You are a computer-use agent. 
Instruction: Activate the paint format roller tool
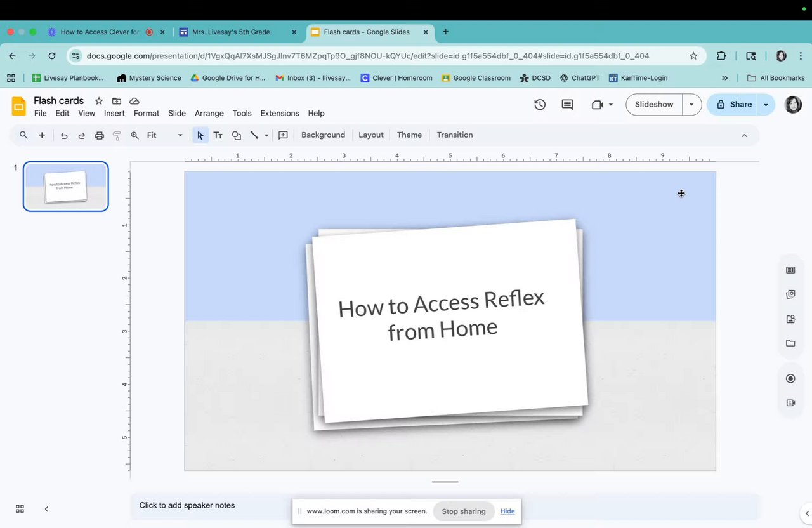coord(117,135)
